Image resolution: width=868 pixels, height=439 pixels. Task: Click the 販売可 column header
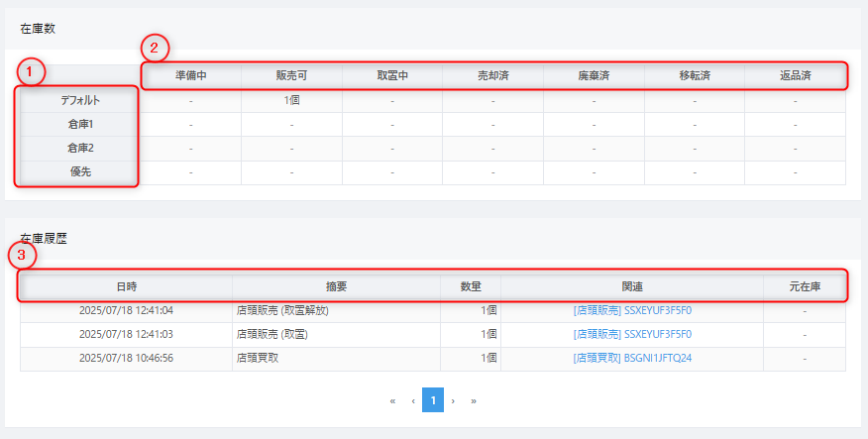(x=292, y=76)
